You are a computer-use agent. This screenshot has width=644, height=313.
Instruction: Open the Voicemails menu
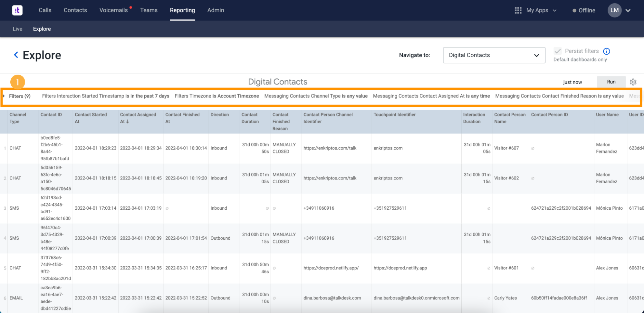113,10
